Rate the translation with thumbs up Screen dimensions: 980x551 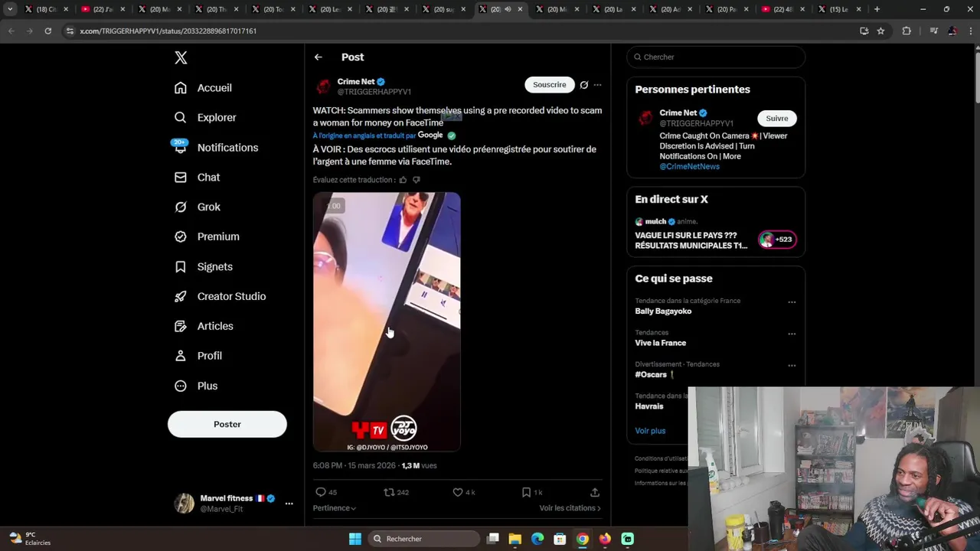[x=403, y=180]
